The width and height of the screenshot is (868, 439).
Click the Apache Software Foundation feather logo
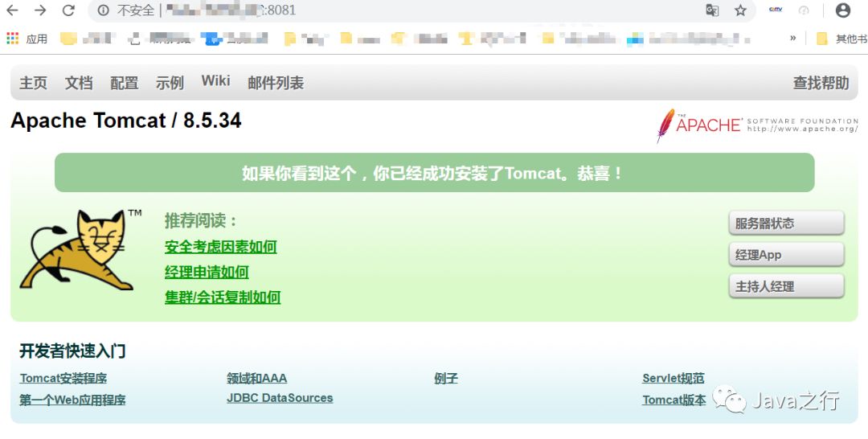[x=757, y=125]
